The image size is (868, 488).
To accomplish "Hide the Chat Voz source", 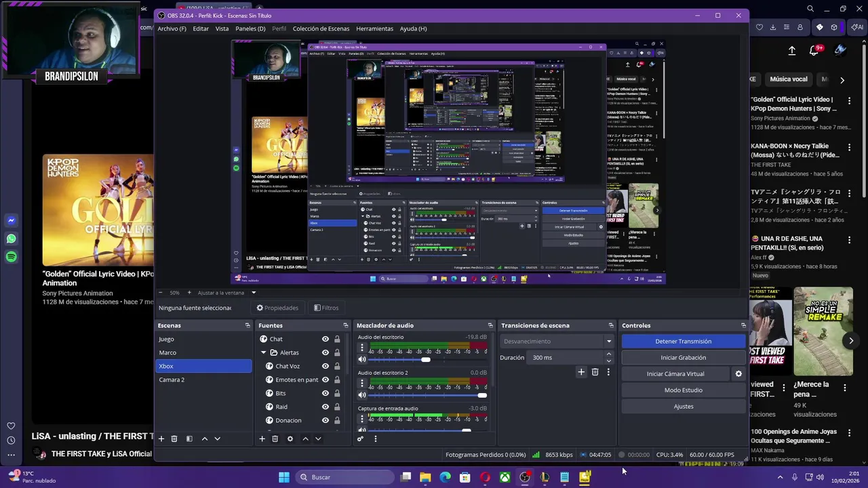I will click(325, 366).
